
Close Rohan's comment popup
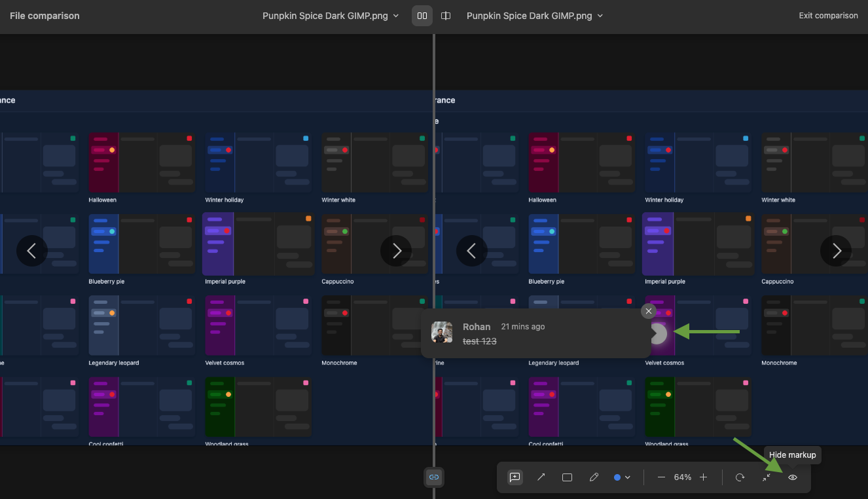pos(649,311)
